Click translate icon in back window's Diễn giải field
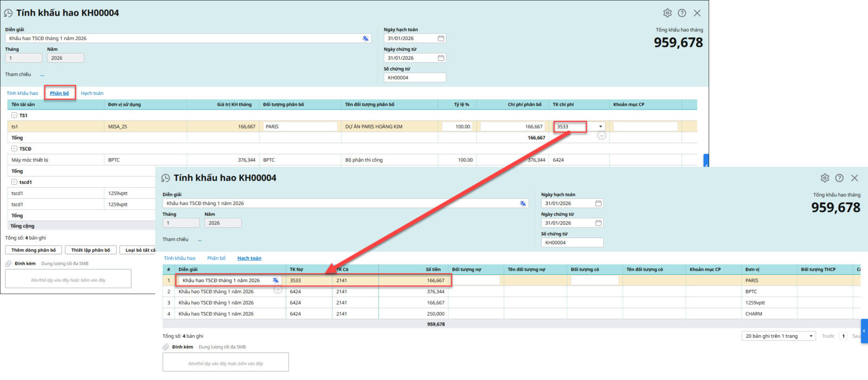Viewport: 868px width, 380px height. [365, 38]
